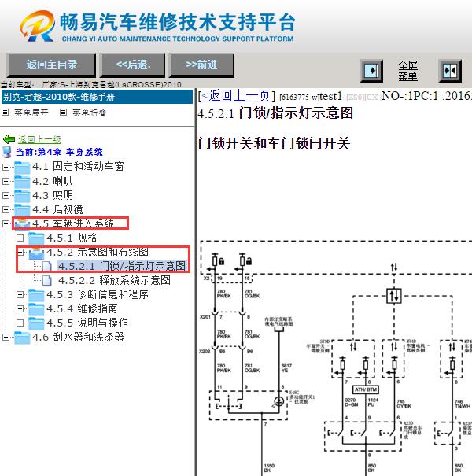Click the folder icon of 4.5.4 维修指南
The image size is (472, 476).
[36, 309]
